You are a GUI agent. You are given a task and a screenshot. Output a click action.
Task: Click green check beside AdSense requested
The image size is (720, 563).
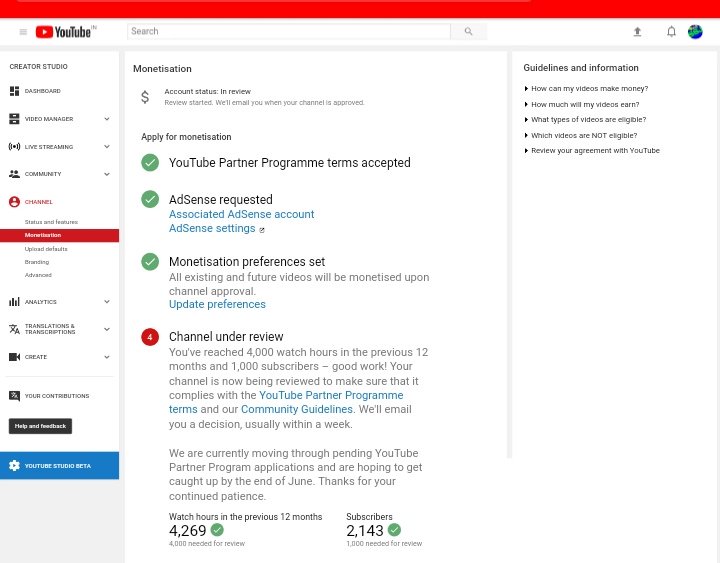(x=150, y=199)
